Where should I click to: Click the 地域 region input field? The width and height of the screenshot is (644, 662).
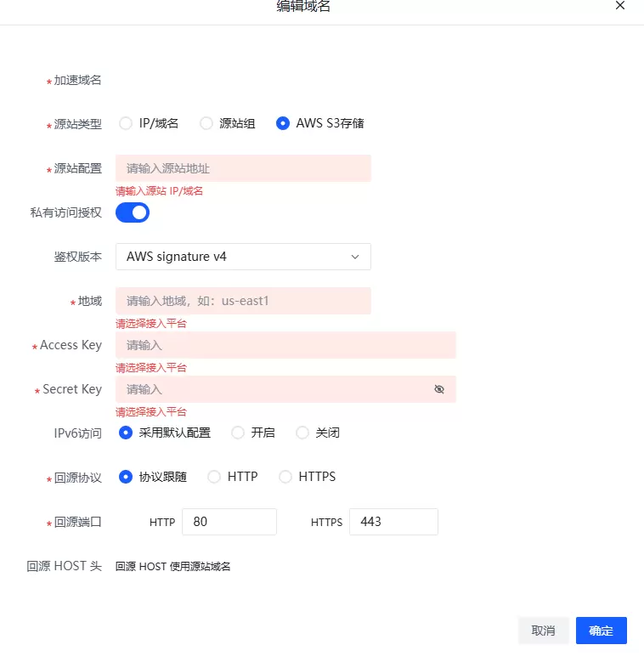point(243,301)
